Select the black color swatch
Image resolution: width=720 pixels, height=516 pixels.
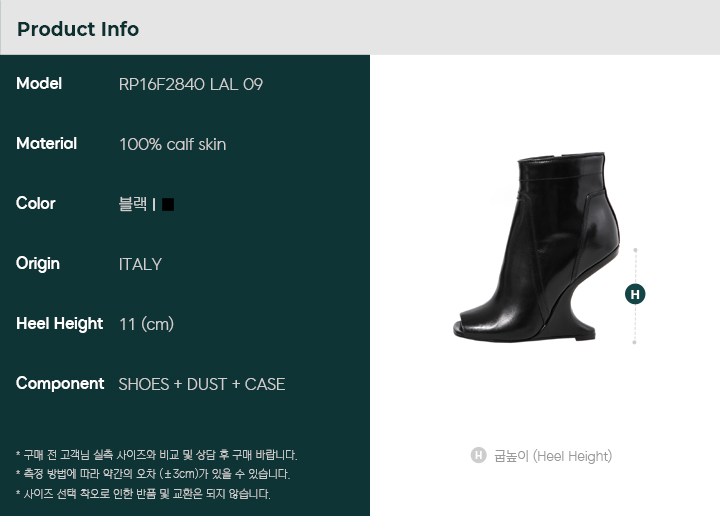coord(168,204)
